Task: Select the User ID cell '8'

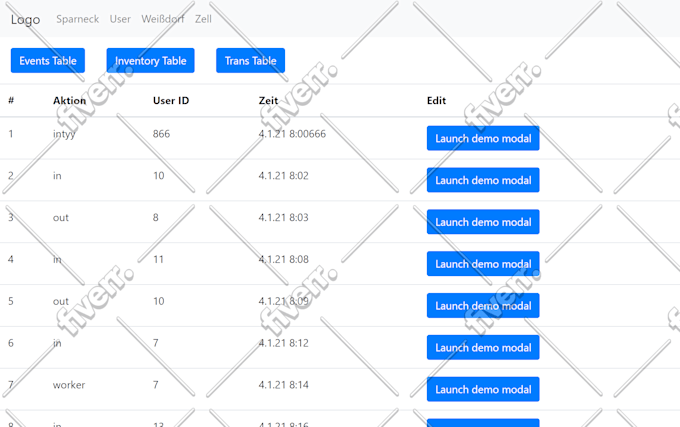Action: click(156, 218)
